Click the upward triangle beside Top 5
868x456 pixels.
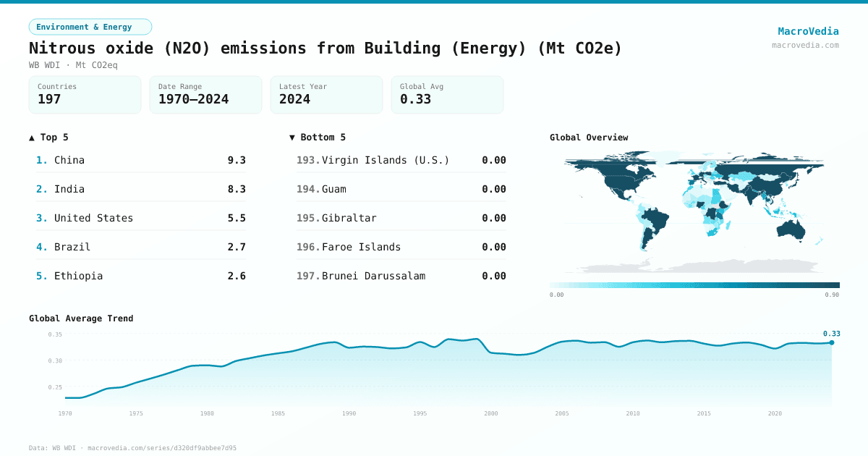point(30,137)
